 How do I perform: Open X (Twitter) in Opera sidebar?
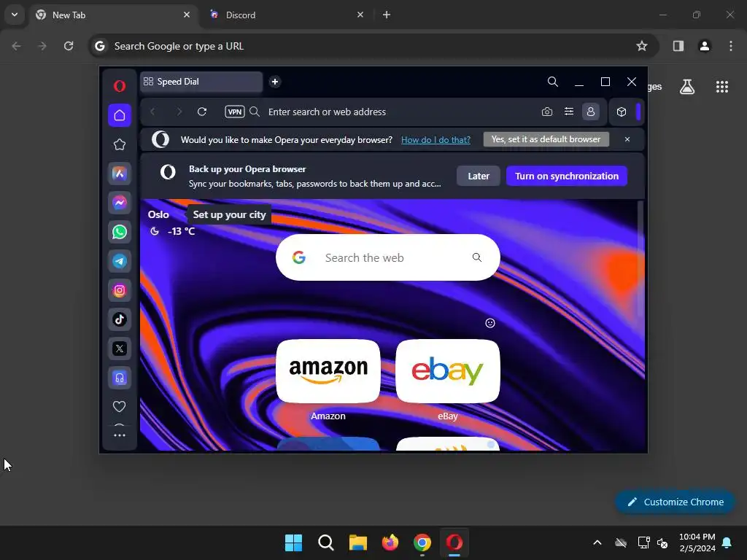click(x=120, y=349)
